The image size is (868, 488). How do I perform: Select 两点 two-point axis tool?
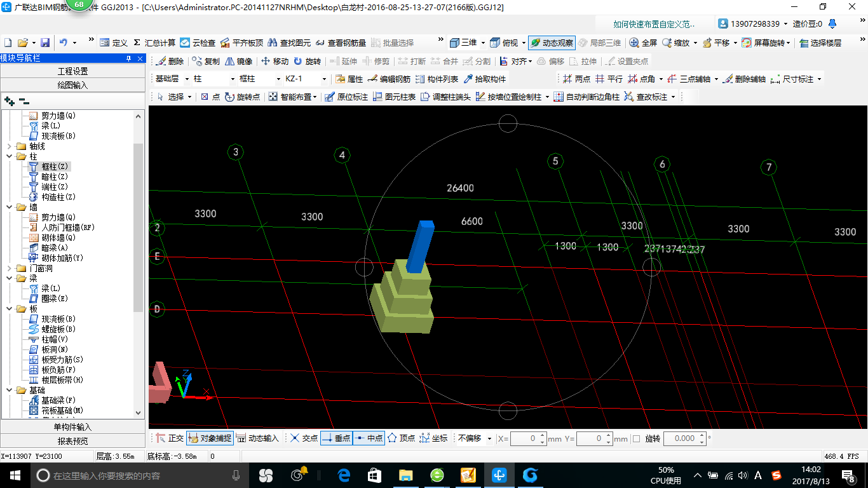[576, 79]
